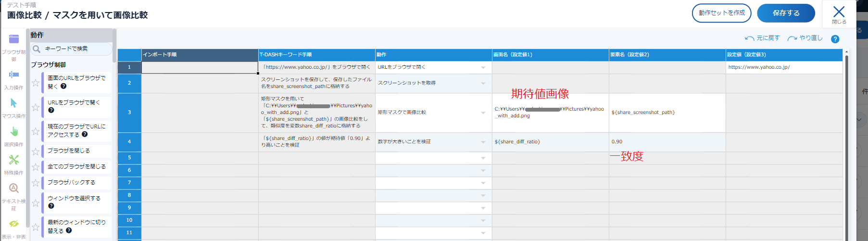Click the action list vertical scrollbar

(x=114, y=46)
